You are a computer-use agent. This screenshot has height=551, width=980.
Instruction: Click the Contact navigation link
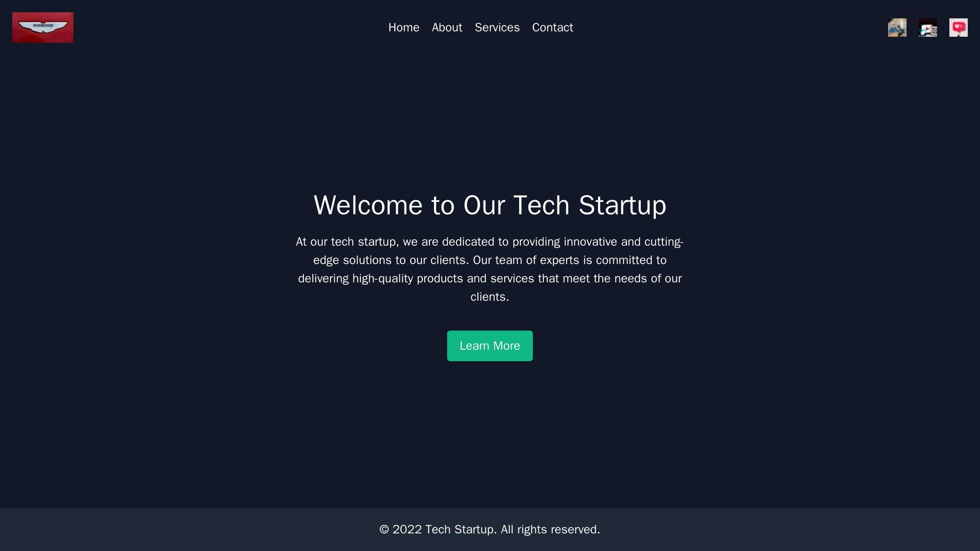552,27
